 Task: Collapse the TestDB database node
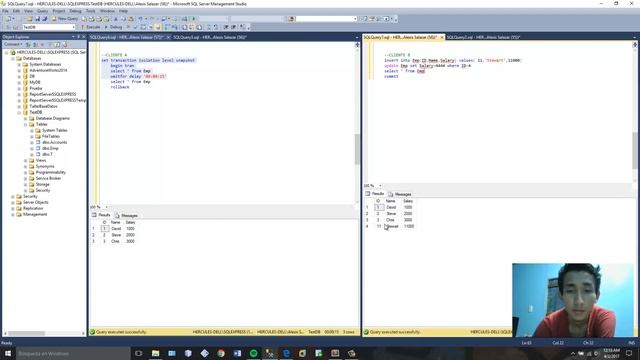click(19, 112)
